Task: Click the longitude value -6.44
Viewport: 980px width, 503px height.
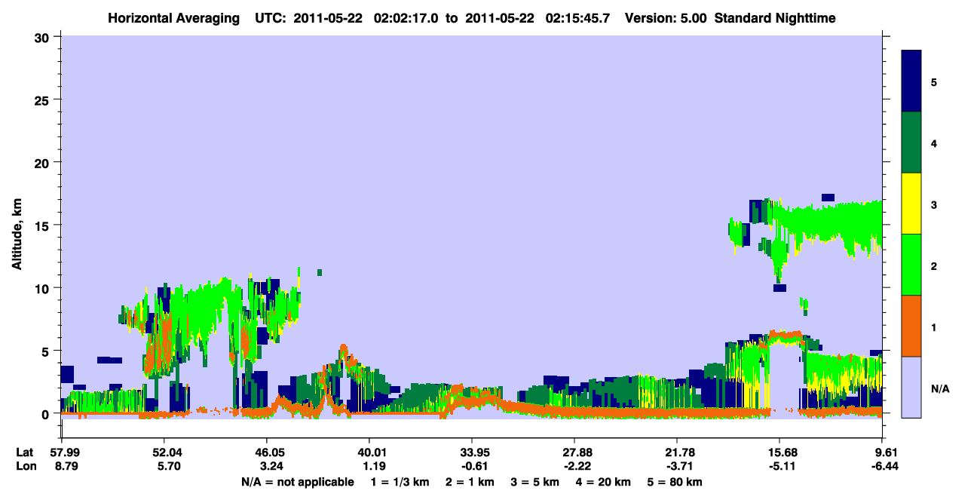Action: point(883,467)
